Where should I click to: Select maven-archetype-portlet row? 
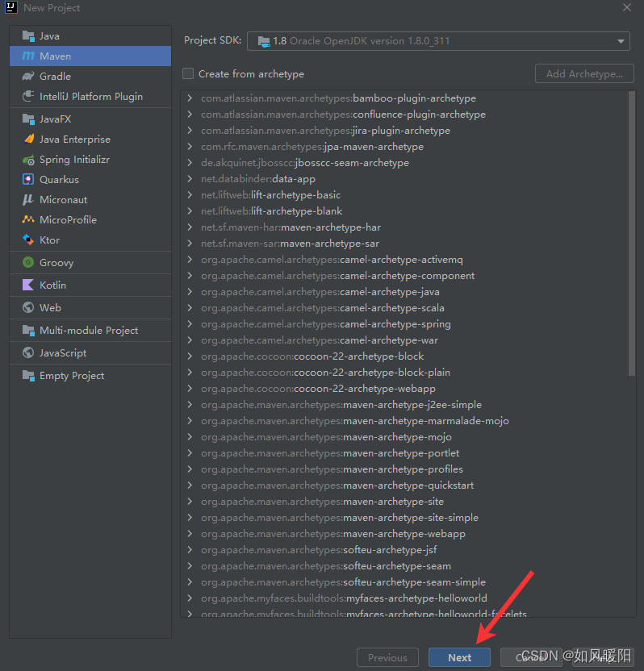(x=404, y=452)
